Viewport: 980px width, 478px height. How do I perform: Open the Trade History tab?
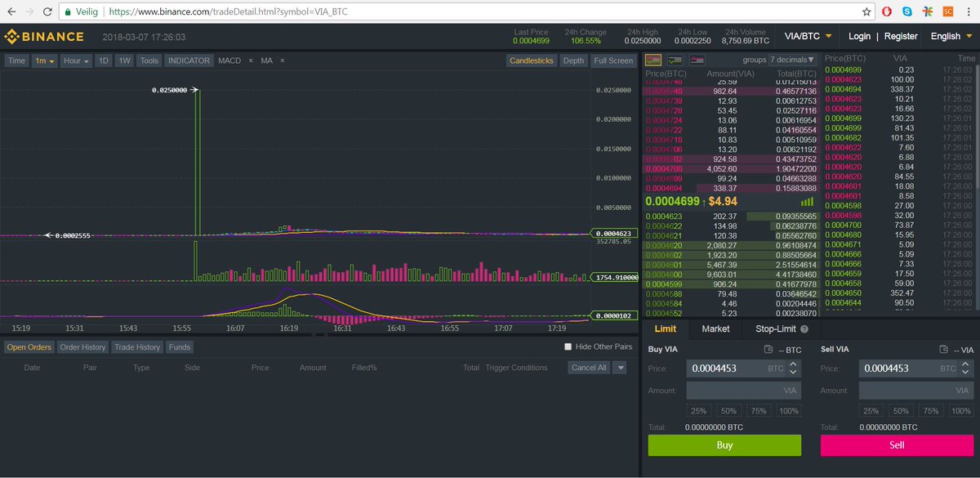pos(136,347)
